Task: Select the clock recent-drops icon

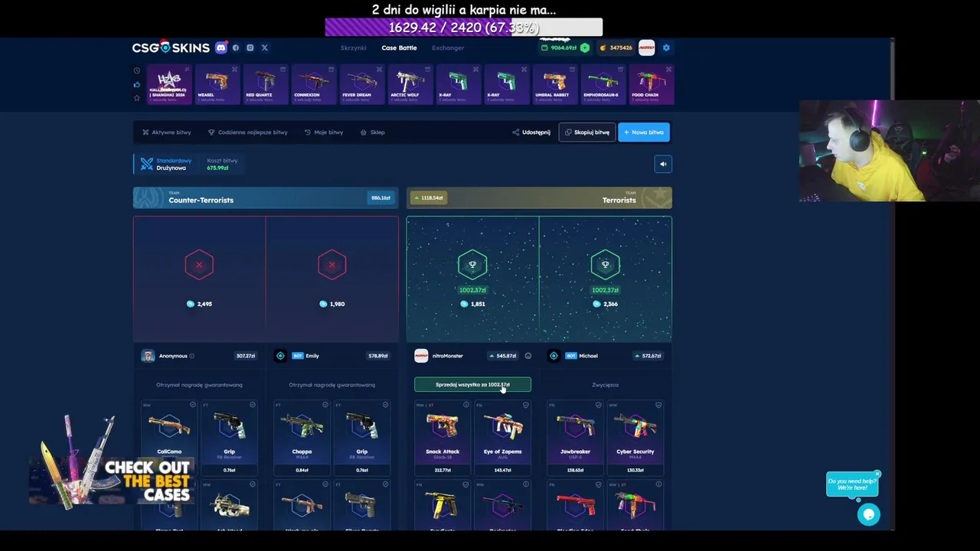Action: point(137,71)
